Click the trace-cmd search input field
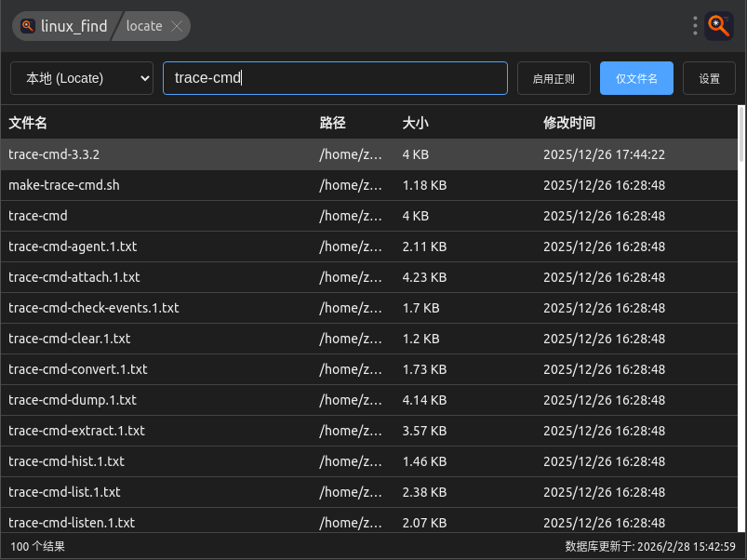The height and width of the screenshot is (560, 747). 335,78
